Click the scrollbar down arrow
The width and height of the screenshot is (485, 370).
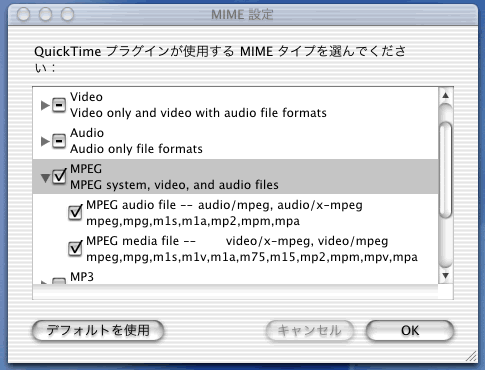(446, 276)
